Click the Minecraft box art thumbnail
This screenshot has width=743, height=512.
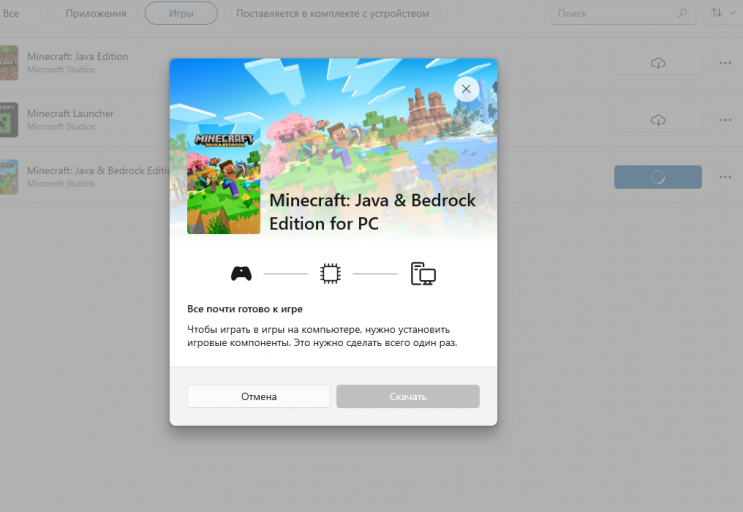click(x=224, y=180)
